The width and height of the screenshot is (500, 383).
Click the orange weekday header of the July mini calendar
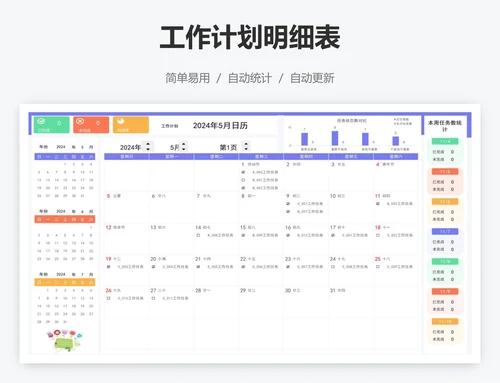tap(65, 282)
